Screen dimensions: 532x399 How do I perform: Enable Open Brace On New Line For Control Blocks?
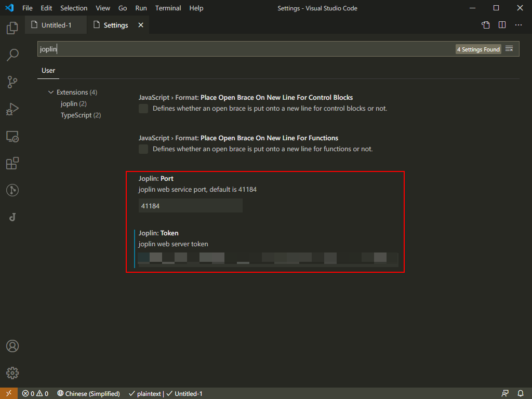point(143,109)
